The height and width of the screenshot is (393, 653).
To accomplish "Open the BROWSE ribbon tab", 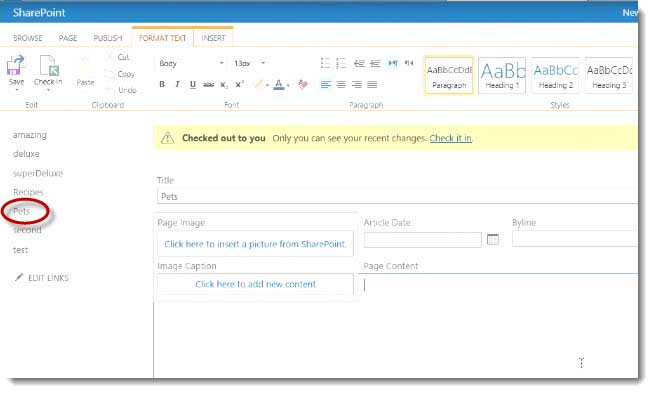I will coord(28,38).
